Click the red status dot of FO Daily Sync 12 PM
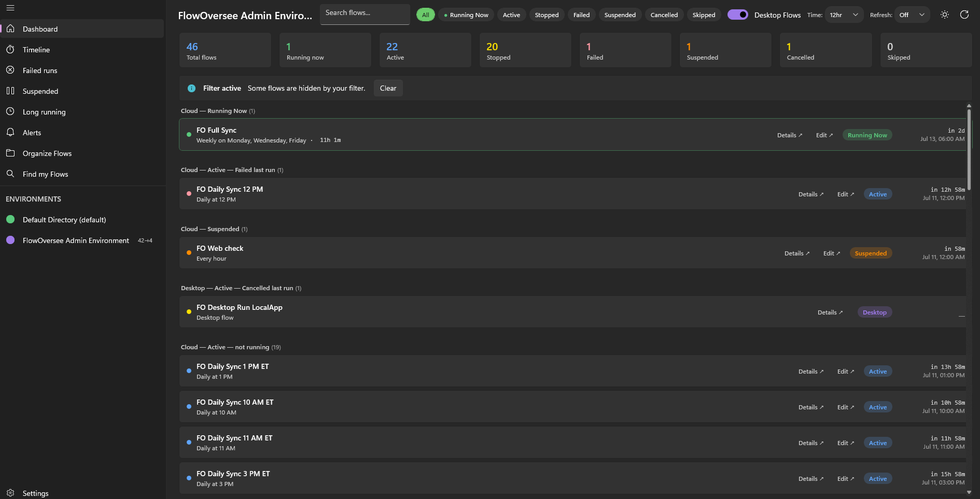 point(189,194)
